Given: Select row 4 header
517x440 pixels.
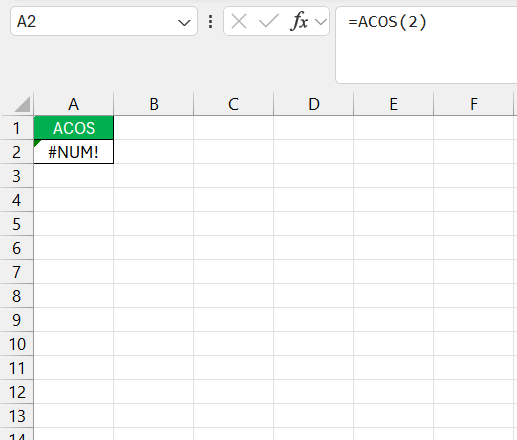Looking at the screenshot, I should coord(17,200).
